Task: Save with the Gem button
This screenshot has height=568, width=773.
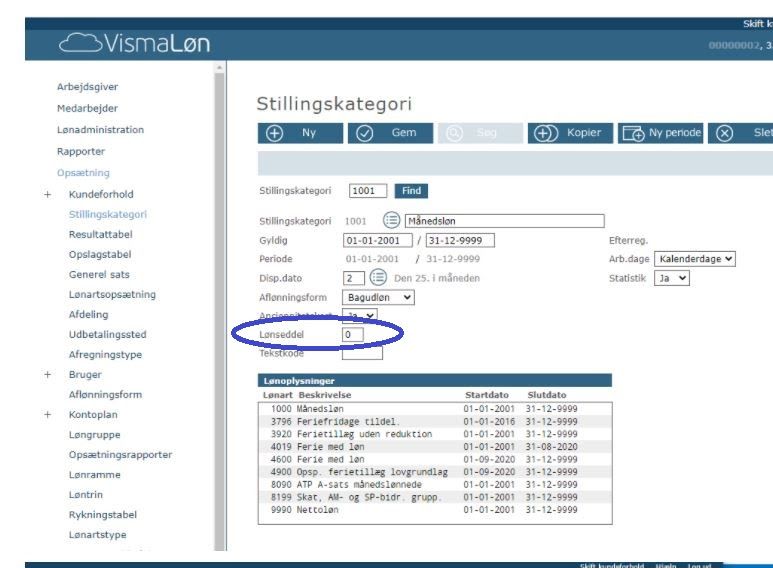Action: (390, 133)
